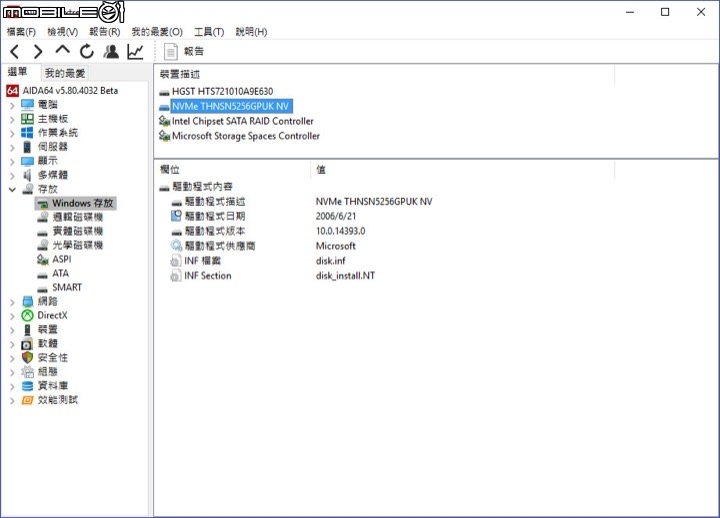Click the disk.inf value
The image size is (720, 518).
(x=331, y=261)
